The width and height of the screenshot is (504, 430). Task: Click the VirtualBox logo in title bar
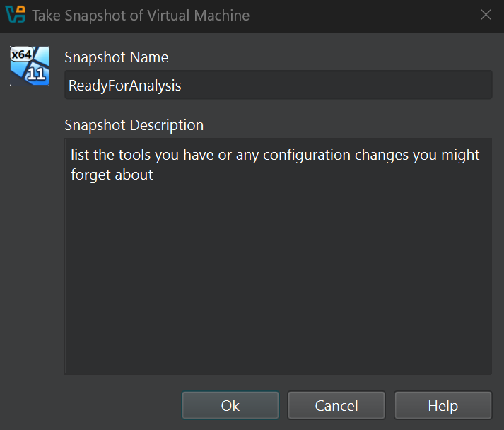[15, 14]
